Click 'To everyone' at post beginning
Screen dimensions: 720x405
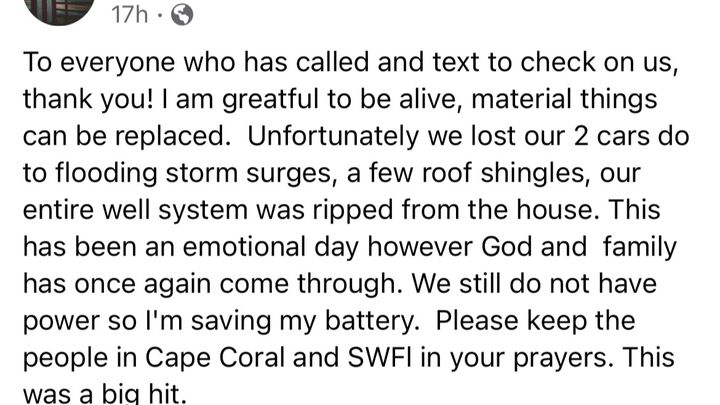point(99,62)
